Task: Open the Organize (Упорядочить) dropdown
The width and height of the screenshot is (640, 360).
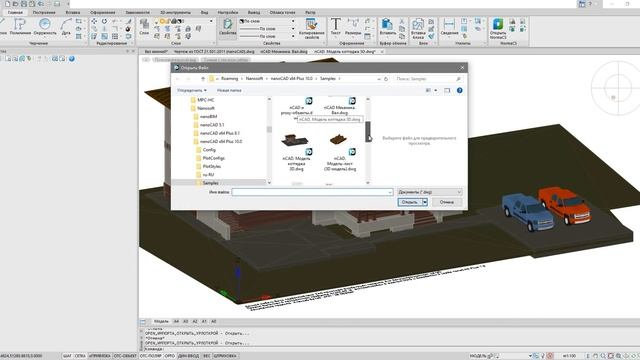Action: [x=192, y=90]
